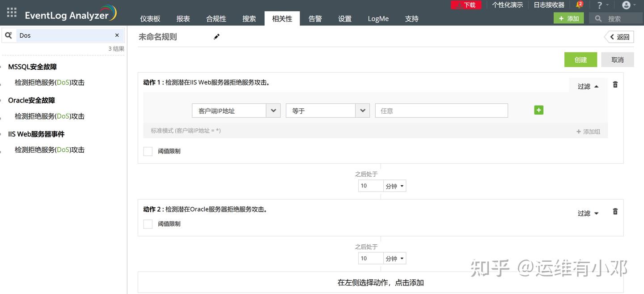Select 检测拒绝服务(DoS)攻击 under MSSQL安全故障
The image size is (644, 294).
pos(50,83)
